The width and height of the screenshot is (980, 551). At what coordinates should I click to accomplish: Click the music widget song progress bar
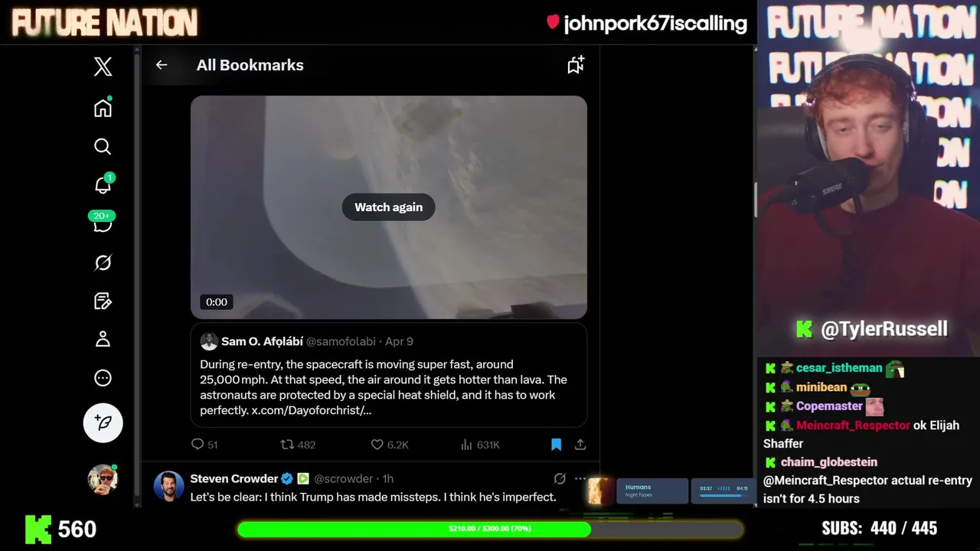[x=724, y=496]
